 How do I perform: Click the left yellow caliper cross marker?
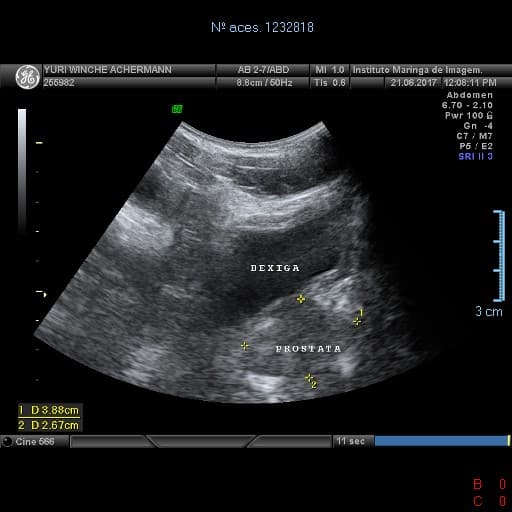(x=245, y=346)
